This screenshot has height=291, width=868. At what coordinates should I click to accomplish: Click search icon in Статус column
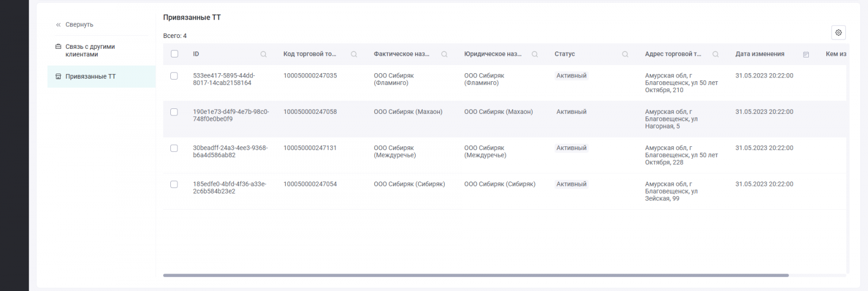(625, 54)
